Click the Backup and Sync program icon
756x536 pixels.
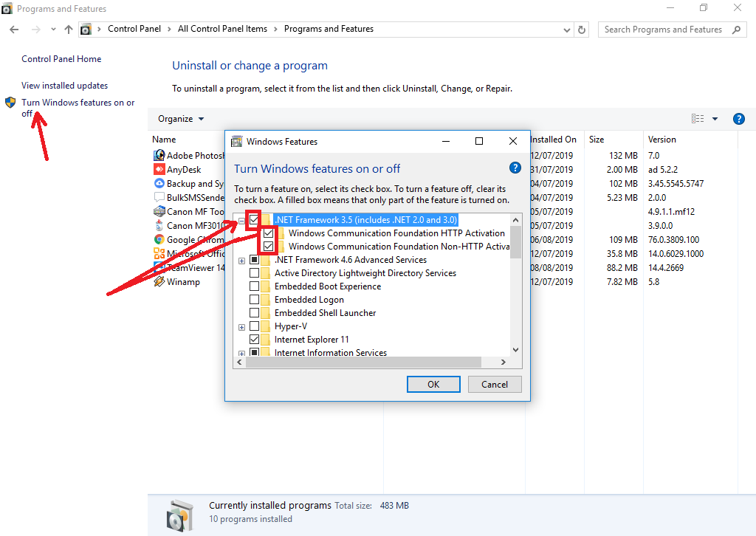pyautogui.click(x=159, y=183)
